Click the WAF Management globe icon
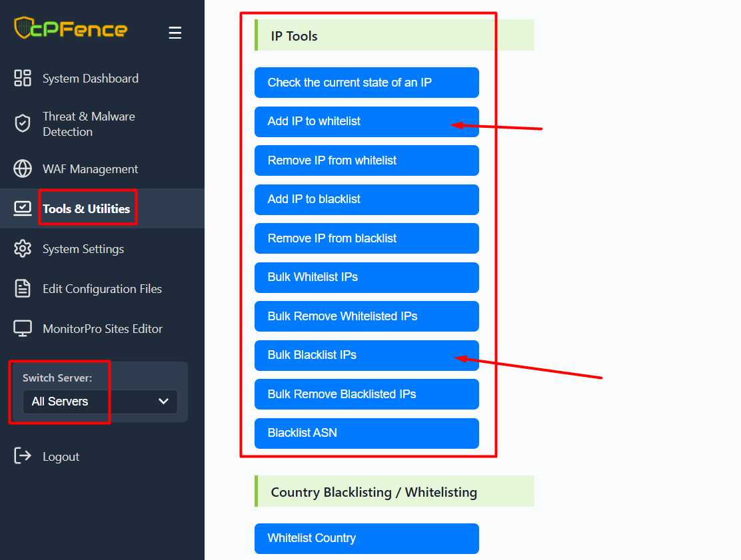Viewport: 741px width, 560px height. [x=23, y=169]
